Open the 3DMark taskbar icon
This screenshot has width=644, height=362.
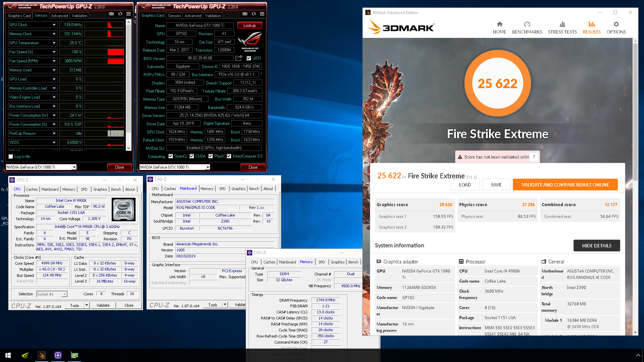[x=42, y=355]
